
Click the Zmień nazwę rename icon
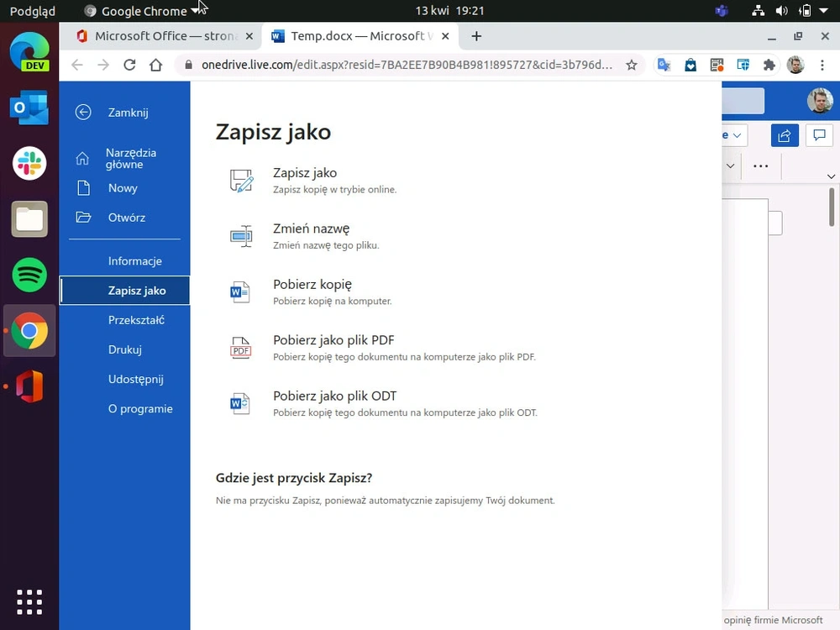[x=241, y=236]
